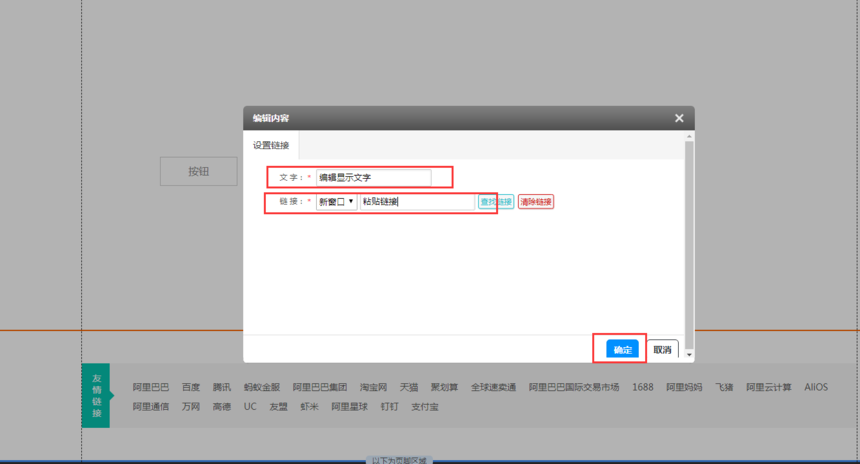Open the 淘宝网 link
The width and height of the screenshot is (860, 464).
tap(374, 387)
